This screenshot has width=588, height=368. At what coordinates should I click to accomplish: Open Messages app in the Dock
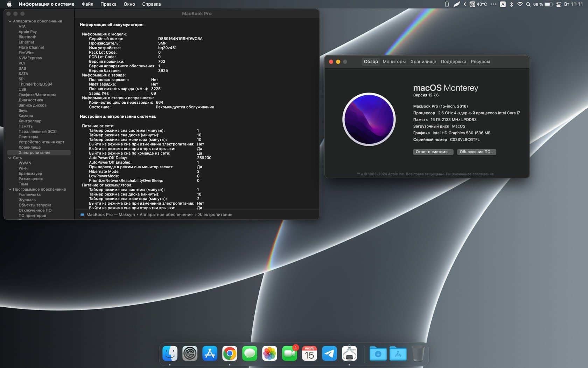[250, 354]
